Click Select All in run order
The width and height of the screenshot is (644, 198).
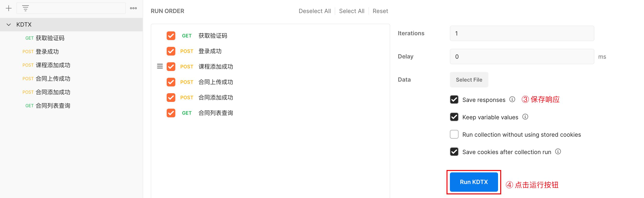pos(351,11)
